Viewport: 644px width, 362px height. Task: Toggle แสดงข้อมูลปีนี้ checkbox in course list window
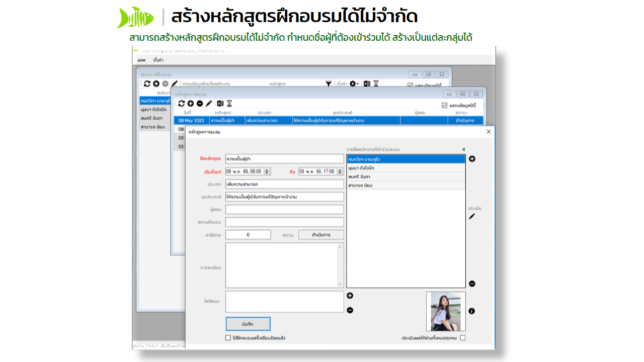[444, 105]
